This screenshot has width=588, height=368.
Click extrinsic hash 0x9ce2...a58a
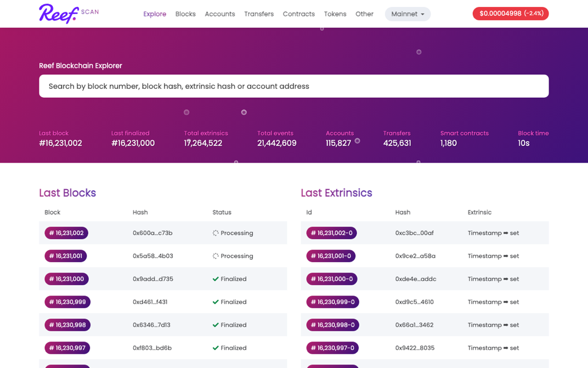coord(416,256)
